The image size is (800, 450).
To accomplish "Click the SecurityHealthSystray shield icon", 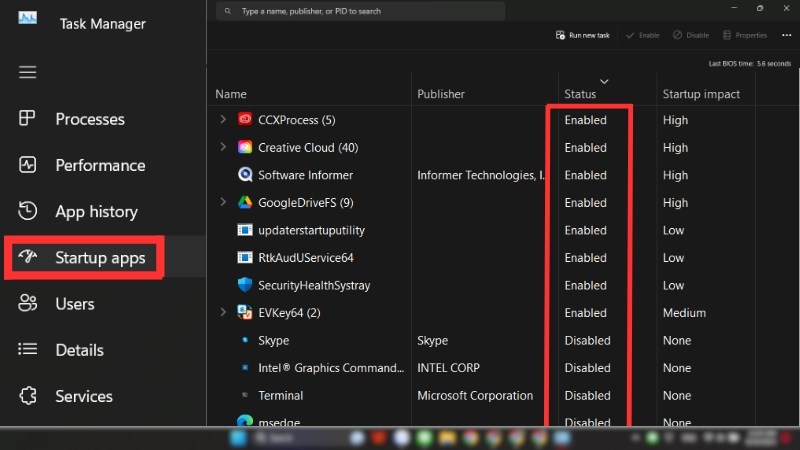I will tap(245, 285).
